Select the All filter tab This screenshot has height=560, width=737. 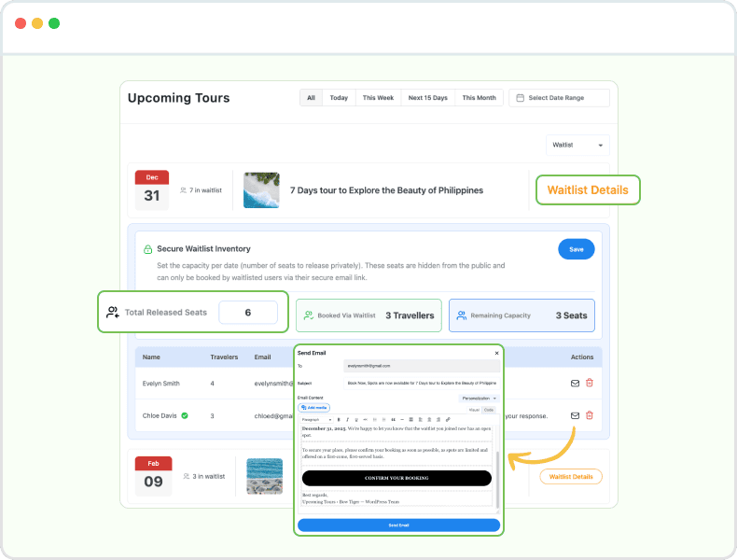[x=312, y=98]
